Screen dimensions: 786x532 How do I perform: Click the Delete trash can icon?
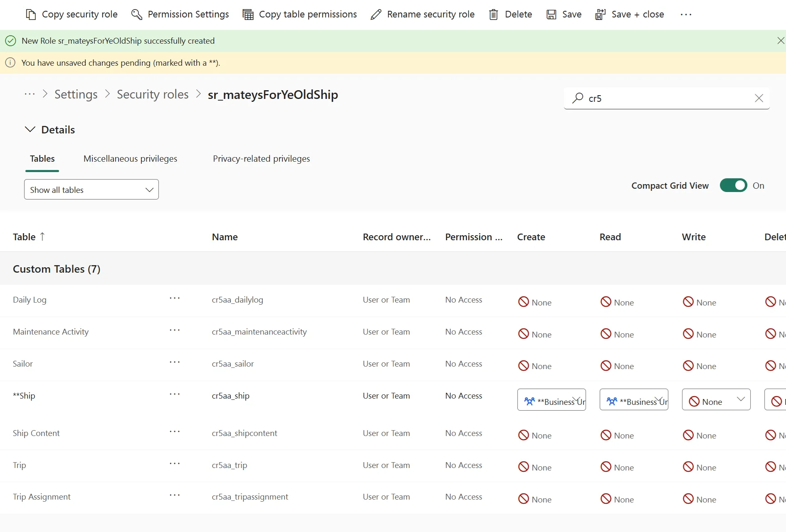(494, 15)
